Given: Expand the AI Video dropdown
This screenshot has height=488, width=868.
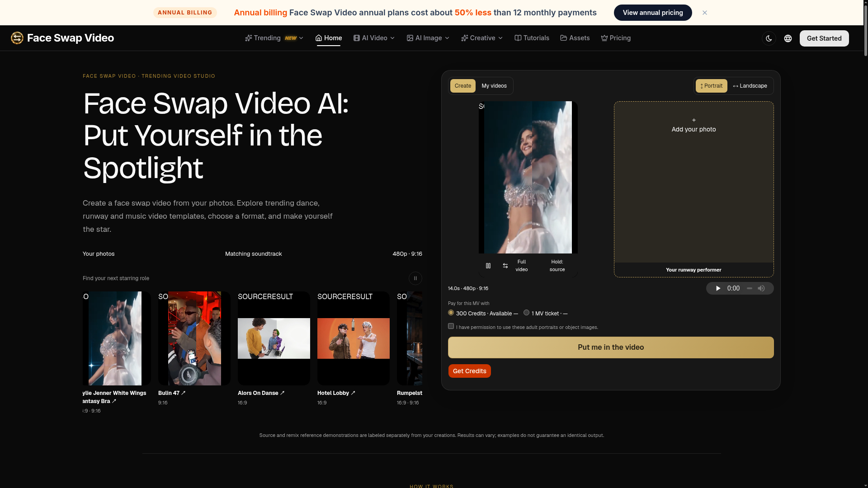Looking at the screenshot, I should click(374, 38).
